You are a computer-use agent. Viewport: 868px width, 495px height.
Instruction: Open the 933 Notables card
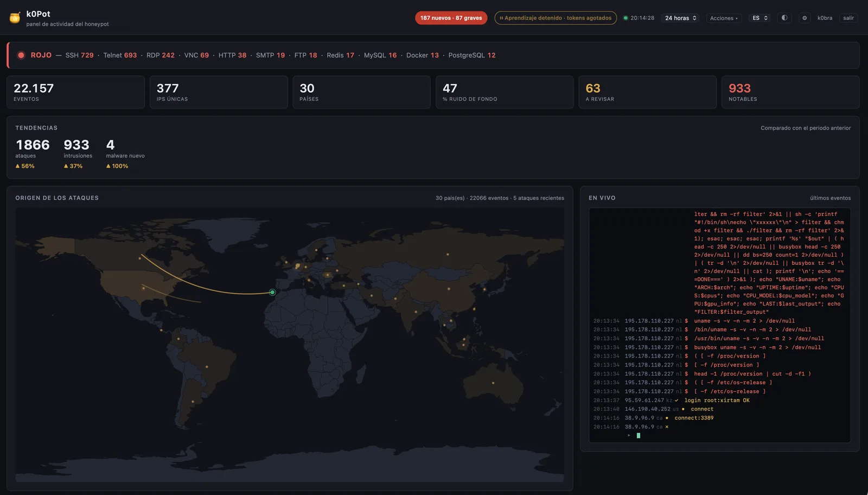pyautogui.click(x=790, y=92)
